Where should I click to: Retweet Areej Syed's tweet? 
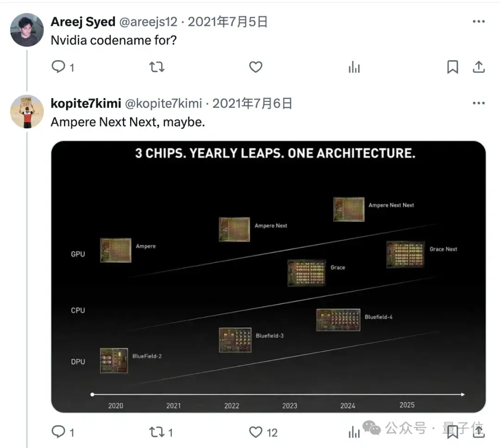coord(157,67)
